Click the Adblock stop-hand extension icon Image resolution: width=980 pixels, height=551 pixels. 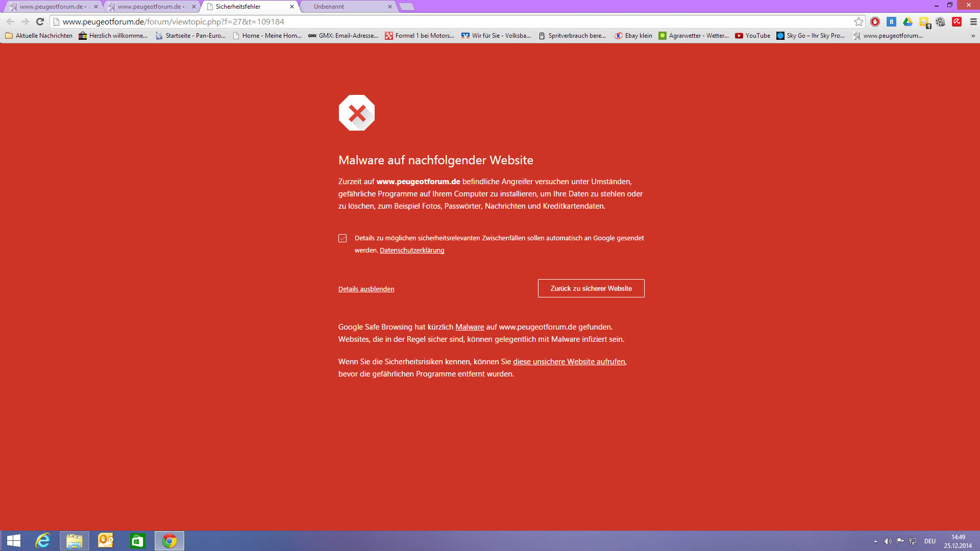(x=875, y=21)
